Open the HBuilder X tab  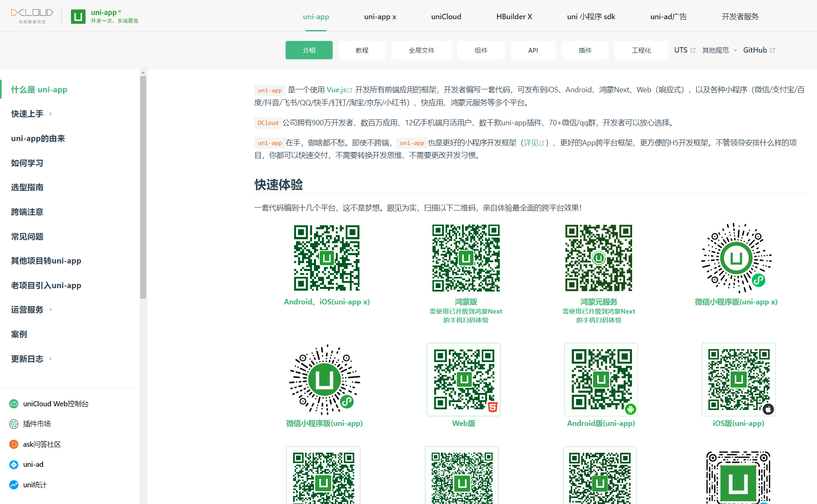click(x=514, y=17)
